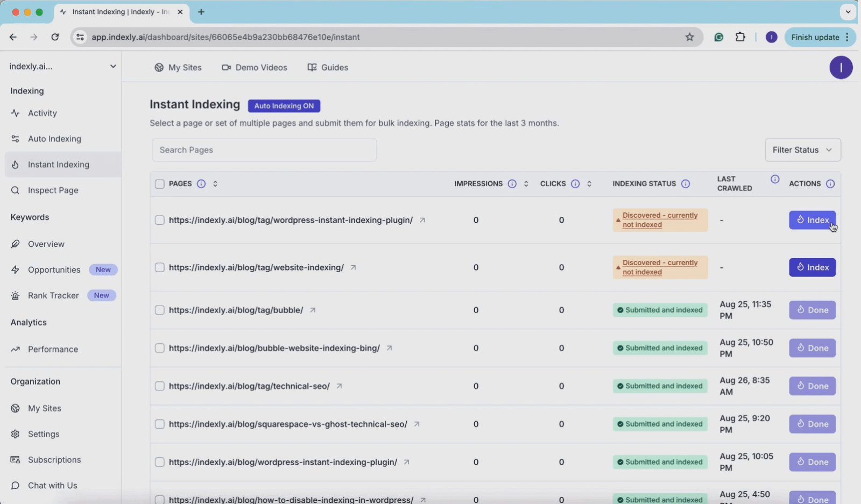Open Chrome menu via three-dot icon

pos(848,37)
